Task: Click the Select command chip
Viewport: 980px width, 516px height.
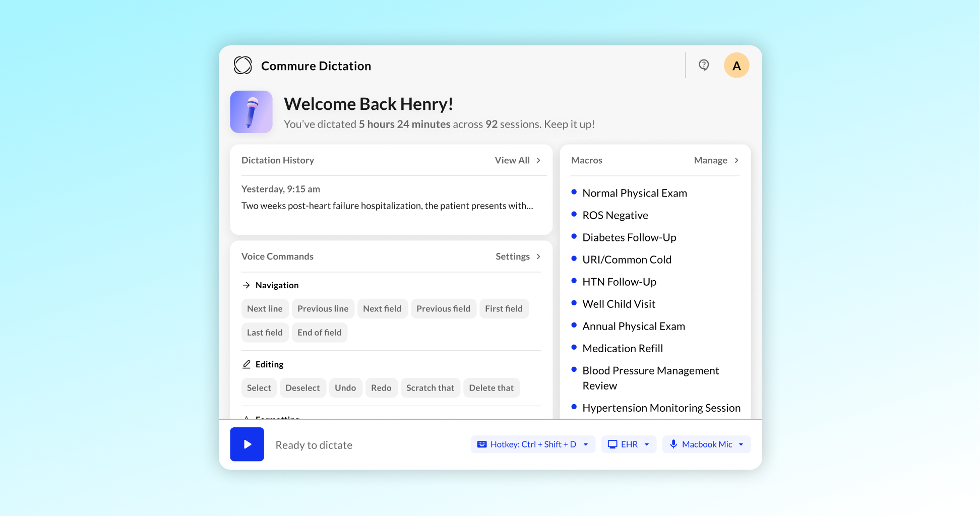Action: (x=259, y=388)
